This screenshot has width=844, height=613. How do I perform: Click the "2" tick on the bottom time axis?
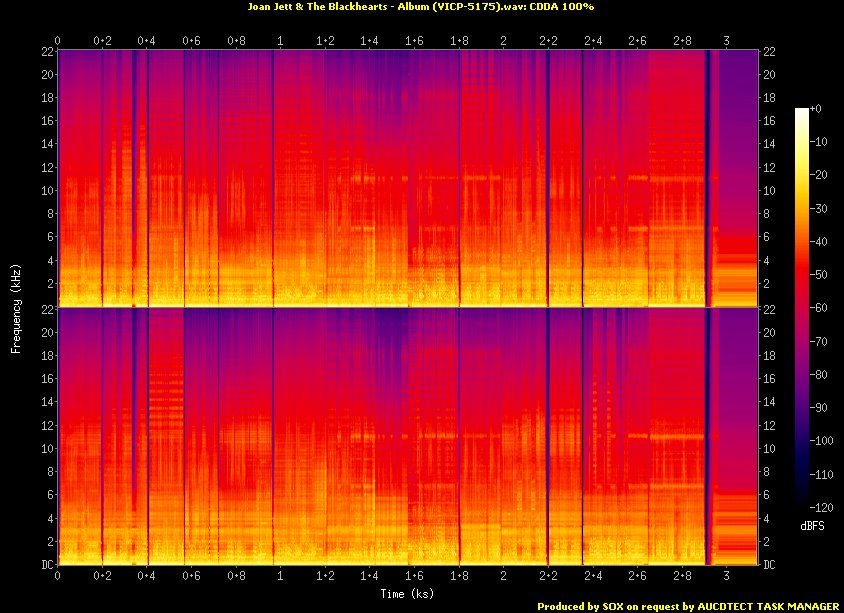click(503, 577)
